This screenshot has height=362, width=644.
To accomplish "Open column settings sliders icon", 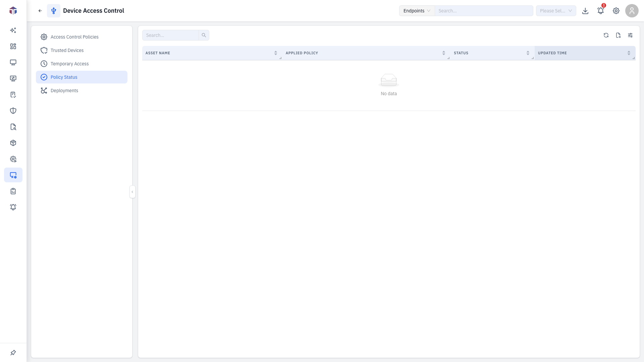I will pyautogui.click(x=630, y=35).
